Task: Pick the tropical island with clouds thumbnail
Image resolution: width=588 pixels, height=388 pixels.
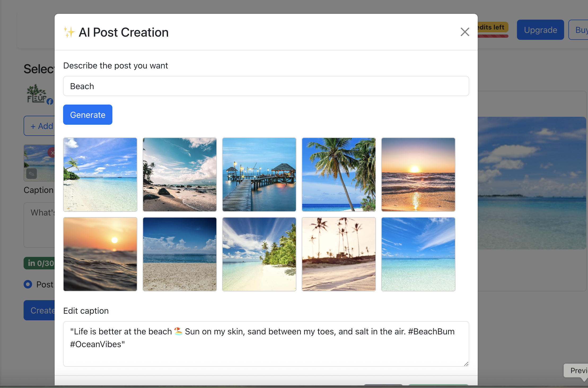Action: 259,254
